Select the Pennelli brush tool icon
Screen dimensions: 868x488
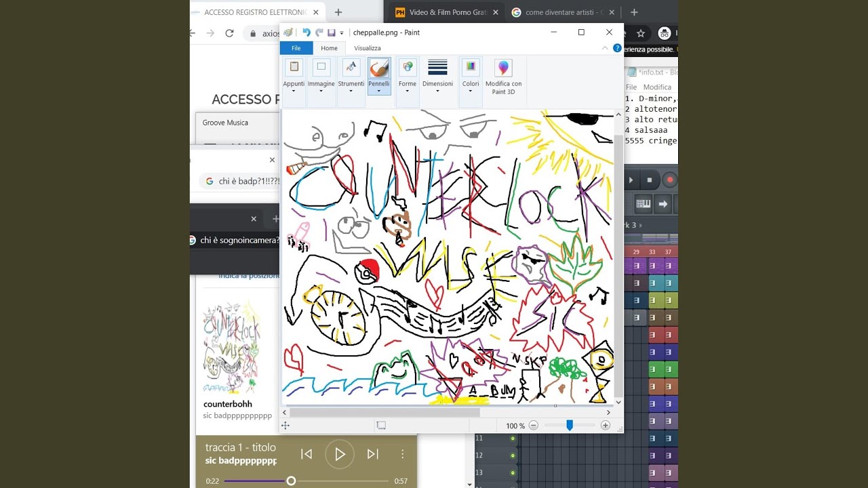379,68
